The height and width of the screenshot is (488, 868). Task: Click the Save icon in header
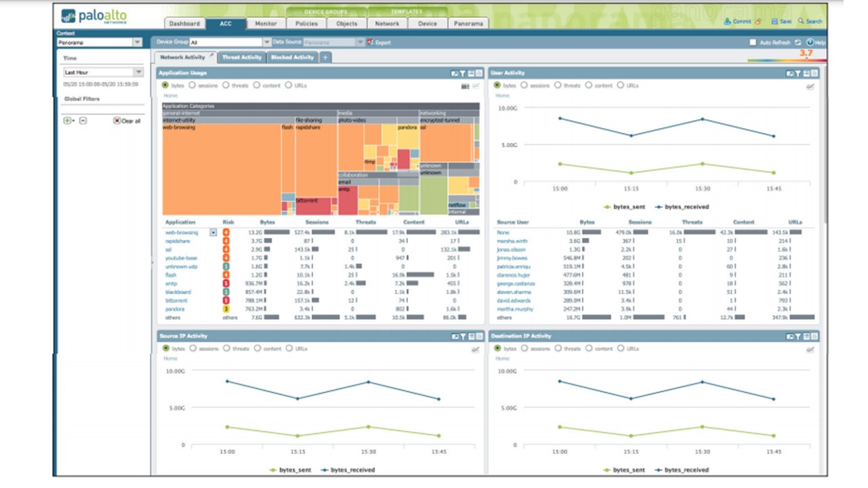[x=774, y=22]
